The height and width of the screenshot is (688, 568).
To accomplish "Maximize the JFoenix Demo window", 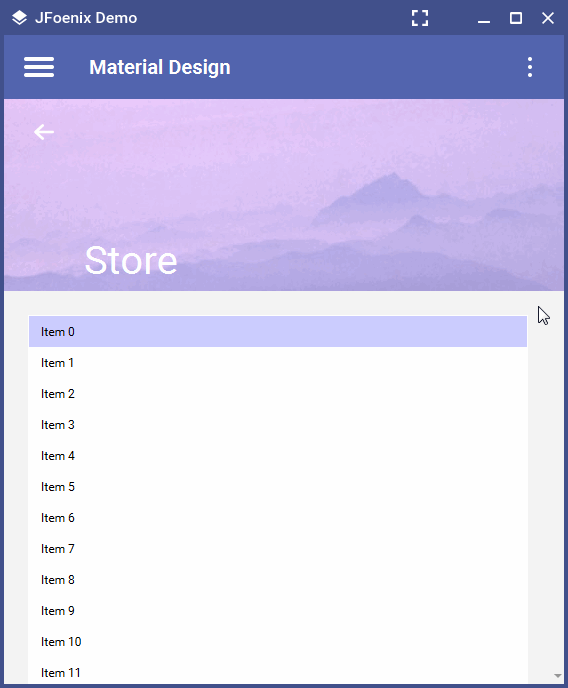I will point(516,18).
